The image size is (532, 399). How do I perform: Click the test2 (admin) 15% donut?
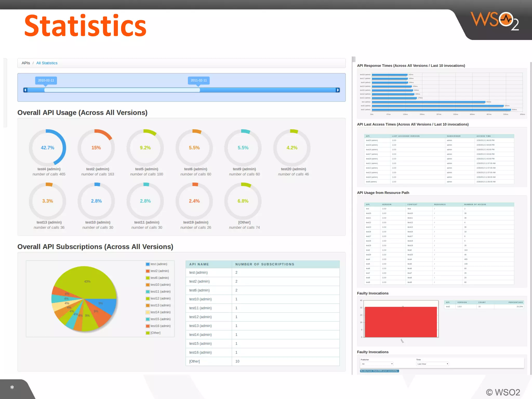(x=96, y=148)
